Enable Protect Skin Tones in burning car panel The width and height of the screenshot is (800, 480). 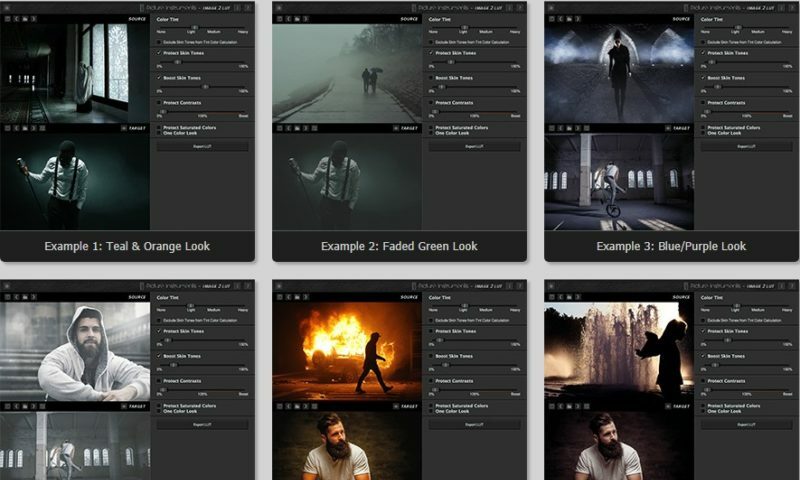(x=431, y=331)
